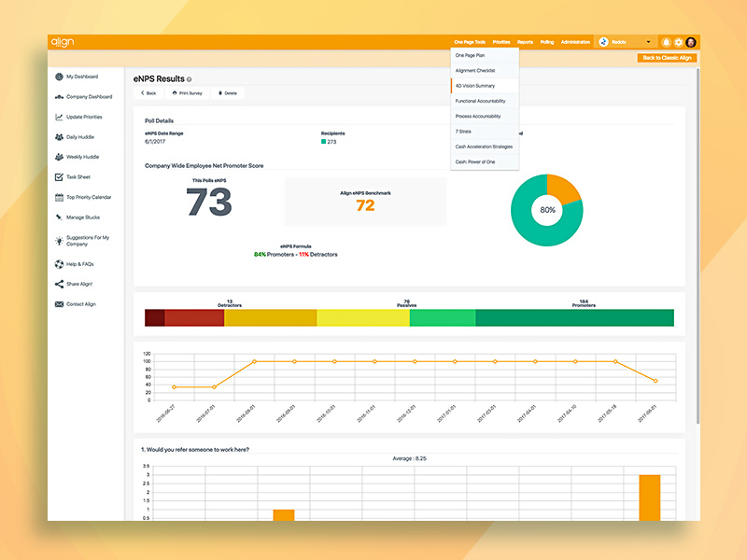Select 7 Strata menu entry
The width and height of the screenshot is (747, 560).
(x=485, y=132)
